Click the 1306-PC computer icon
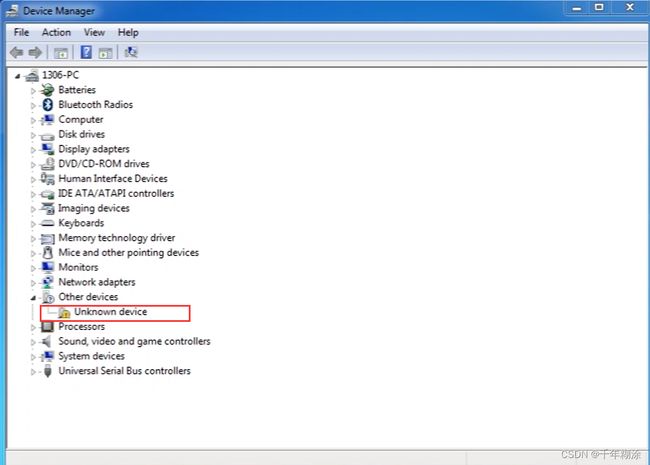The image size is (650, 465). pos(32,75)
